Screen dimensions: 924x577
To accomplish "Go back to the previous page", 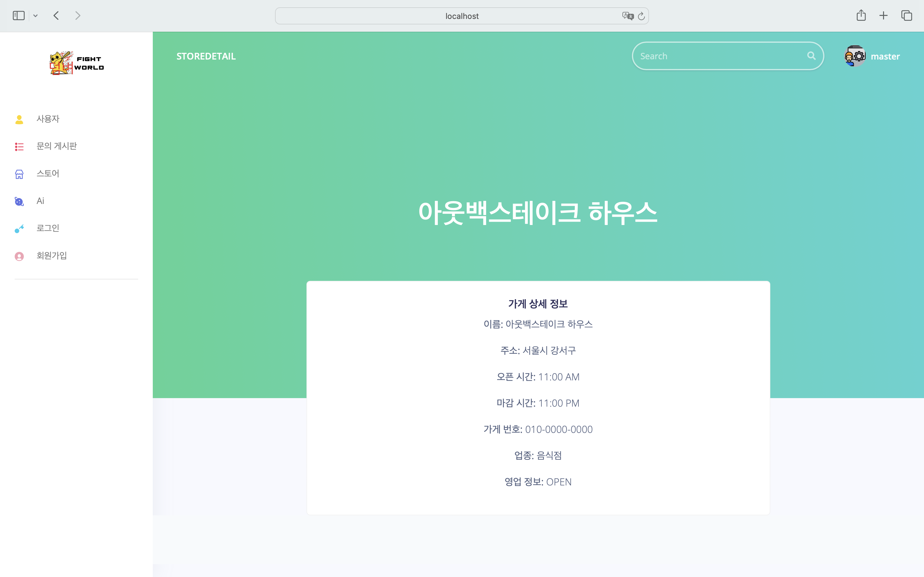I will pos(57,16).
